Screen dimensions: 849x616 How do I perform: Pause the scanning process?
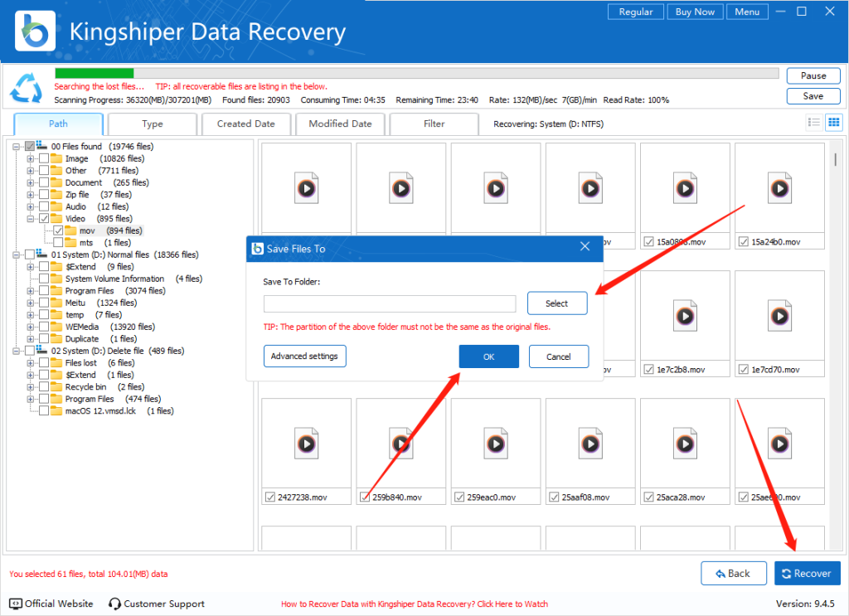pyautogui.click(x=813, y=75)
